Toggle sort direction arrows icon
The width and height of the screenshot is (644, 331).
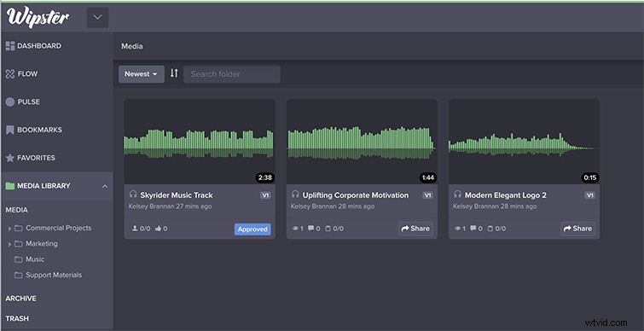(x=174, y=73)
